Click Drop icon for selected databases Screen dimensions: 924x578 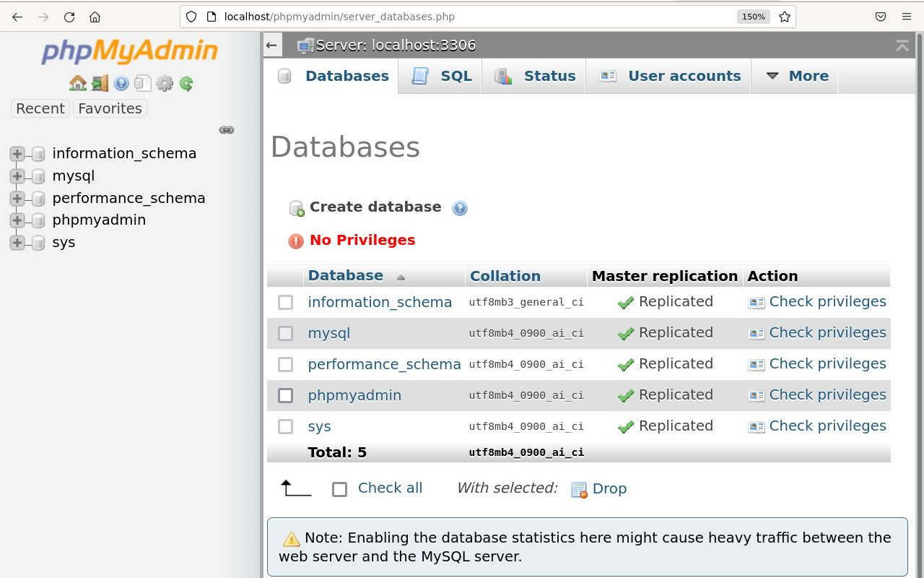click(x=599, y=489)
